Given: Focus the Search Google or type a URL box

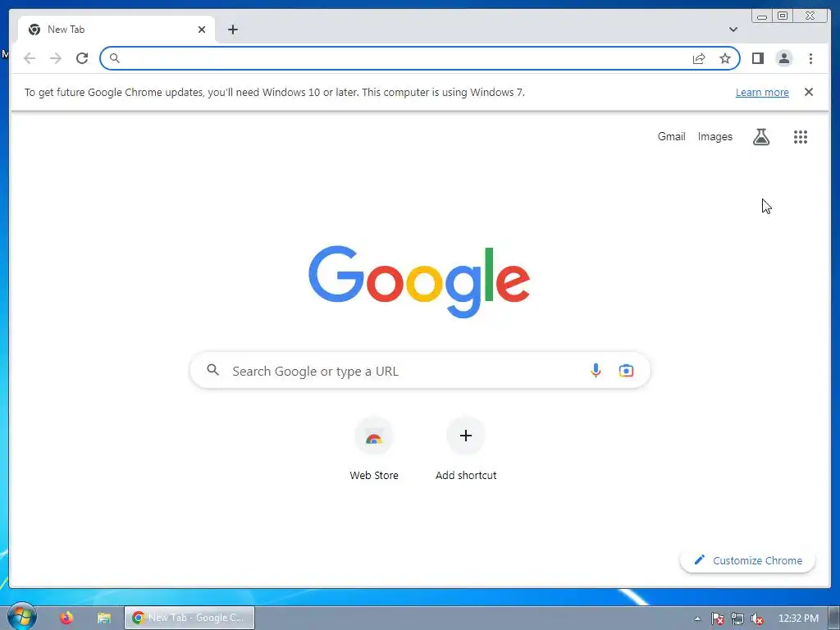Looking at the screenshot, I should [x=420, y=370].
